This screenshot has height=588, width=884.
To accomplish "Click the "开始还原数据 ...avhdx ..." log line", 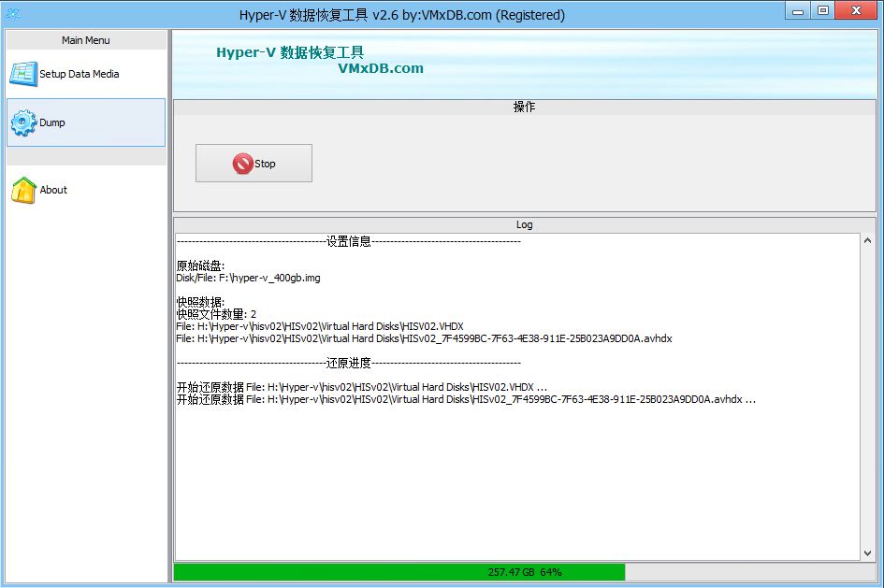I will (466, 399).
